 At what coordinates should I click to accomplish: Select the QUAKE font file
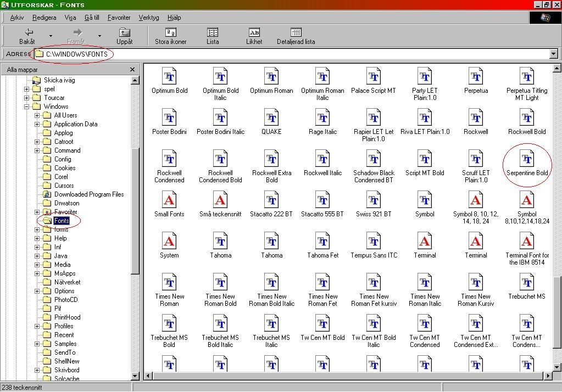click(271, 118)
